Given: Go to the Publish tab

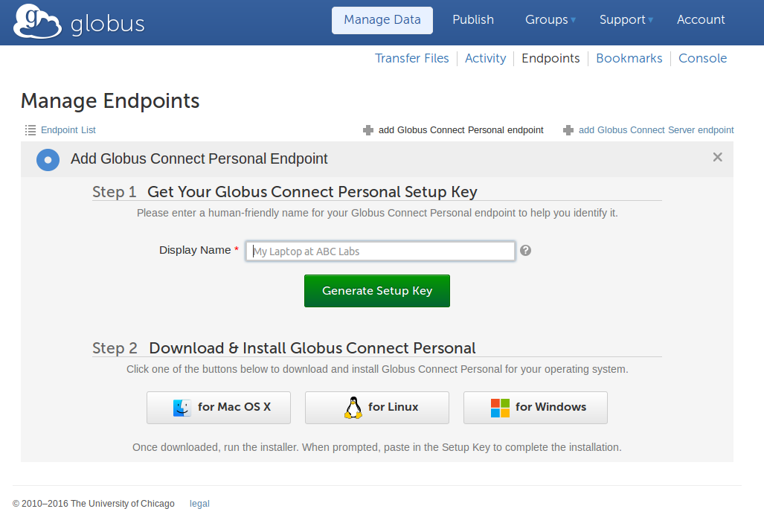Looking at the screenshot, I should [473, 20].
